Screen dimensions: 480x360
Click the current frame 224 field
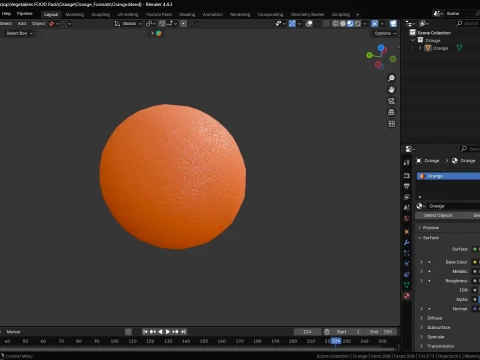click(x=307, y=332)
